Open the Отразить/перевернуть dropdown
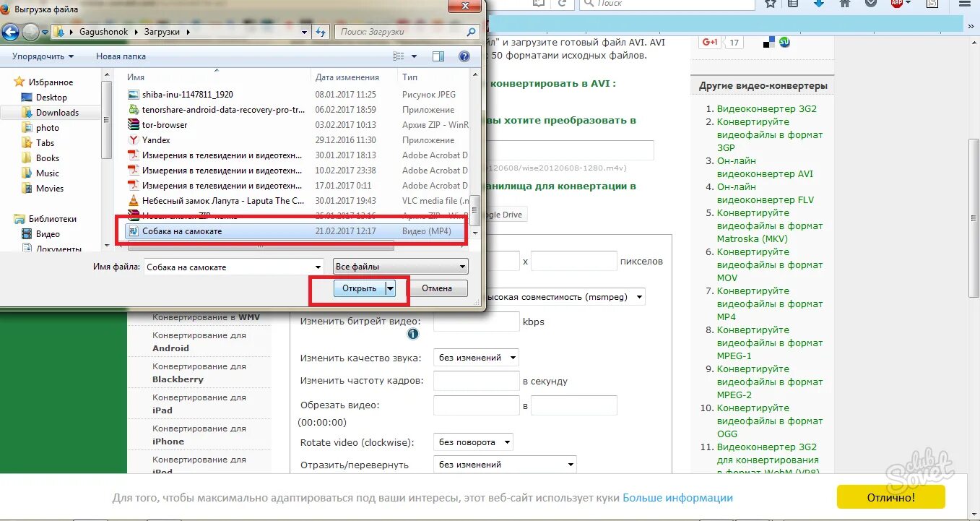The image size is (980, 521). pyautogui.click(x=505, y=464)
